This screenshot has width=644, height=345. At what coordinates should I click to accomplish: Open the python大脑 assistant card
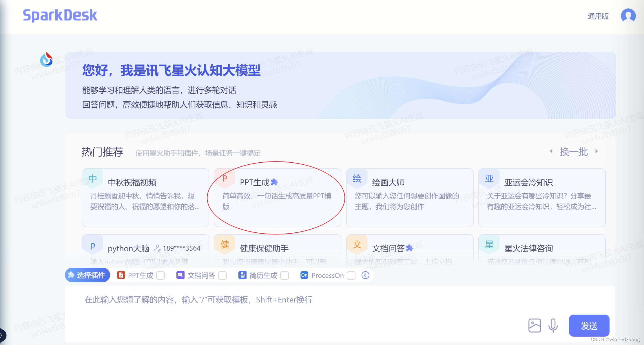(145, 250)
